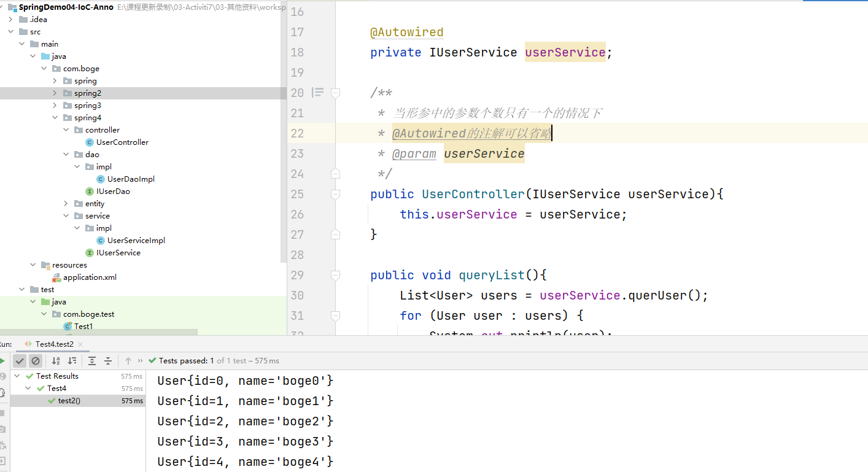Click line number 28 in the gutter
Image resolution: width=868 pixels, height=472 pixels.
(298, 255)
